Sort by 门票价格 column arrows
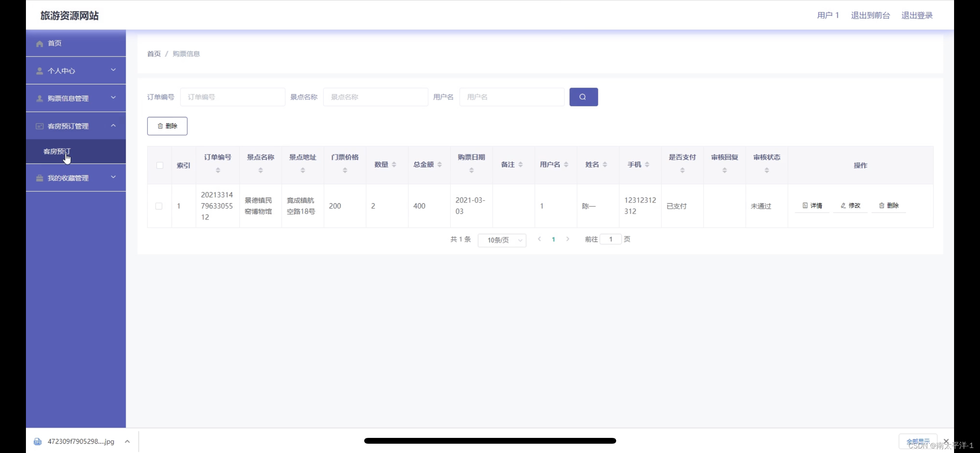 coord(345,170)
